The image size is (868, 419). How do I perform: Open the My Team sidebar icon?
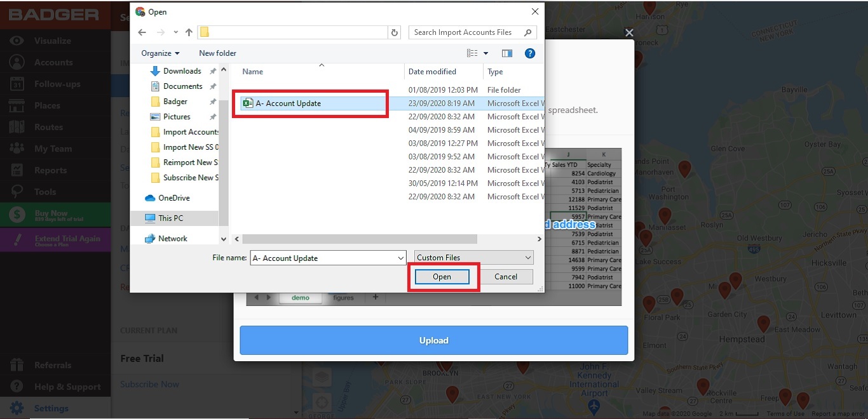(17, 149)
